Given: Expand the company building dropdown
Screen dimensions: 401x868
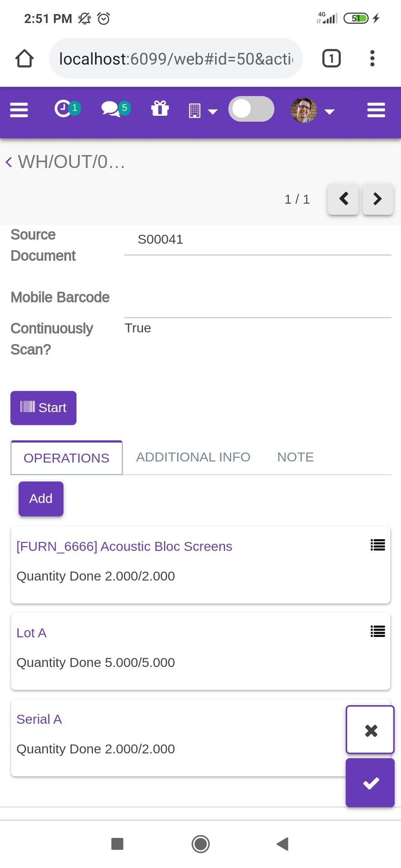Looking at the screenshot, I should (x=203, y=111).
